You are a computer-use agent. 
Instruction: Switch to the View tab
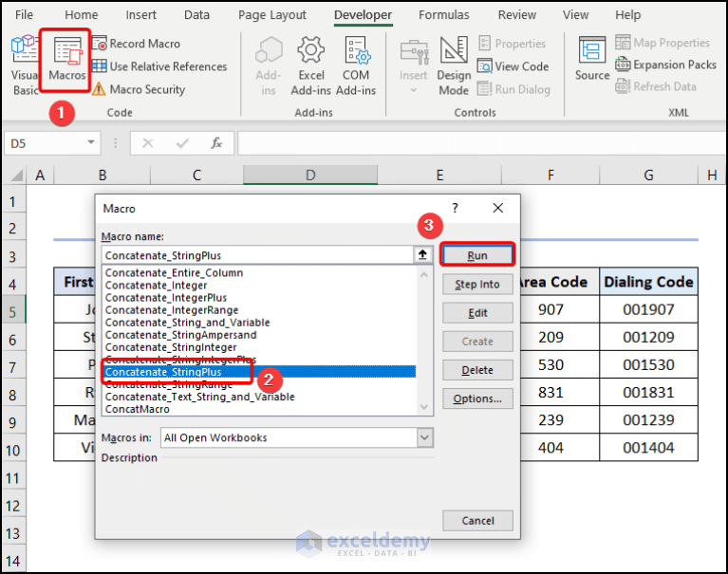575,15
